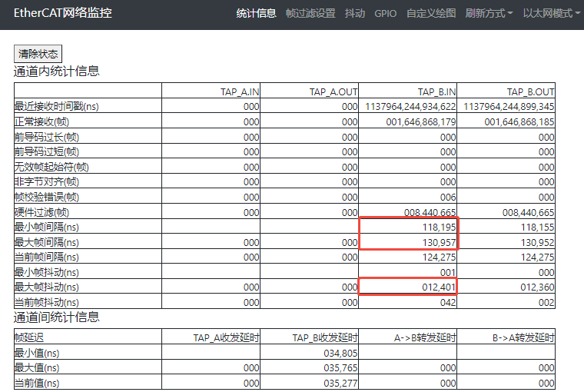Select the B->A转发延时 column header
The width and height of the screenshot is (584, 392).
[523, 337]
